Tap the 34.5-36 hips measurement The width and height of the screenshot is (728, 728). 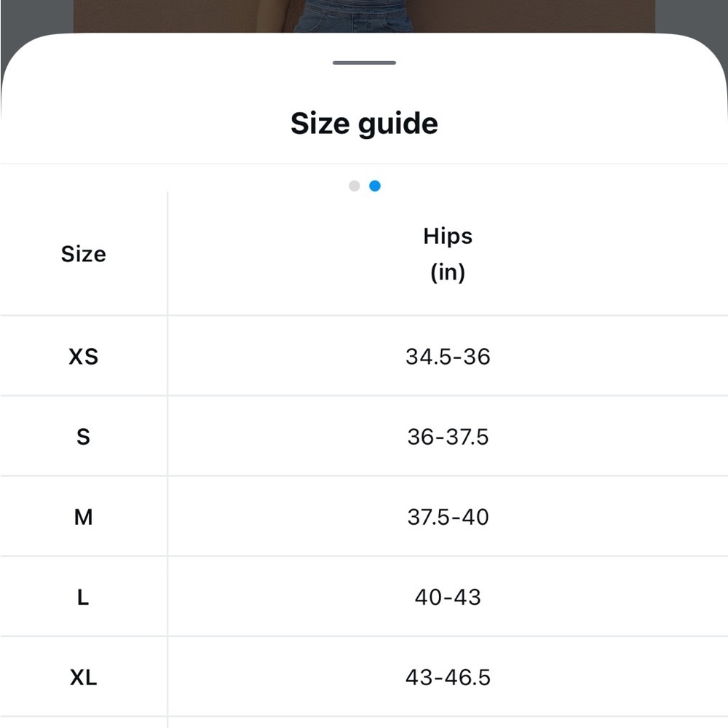pos(448,357)
